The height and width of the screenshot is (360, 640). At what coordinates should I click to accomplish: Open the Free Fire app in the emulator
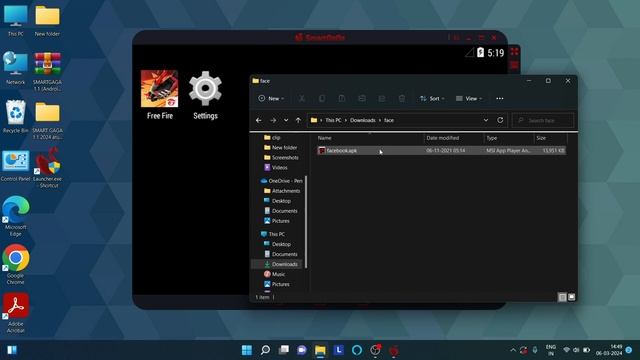[x=160, y=89]
